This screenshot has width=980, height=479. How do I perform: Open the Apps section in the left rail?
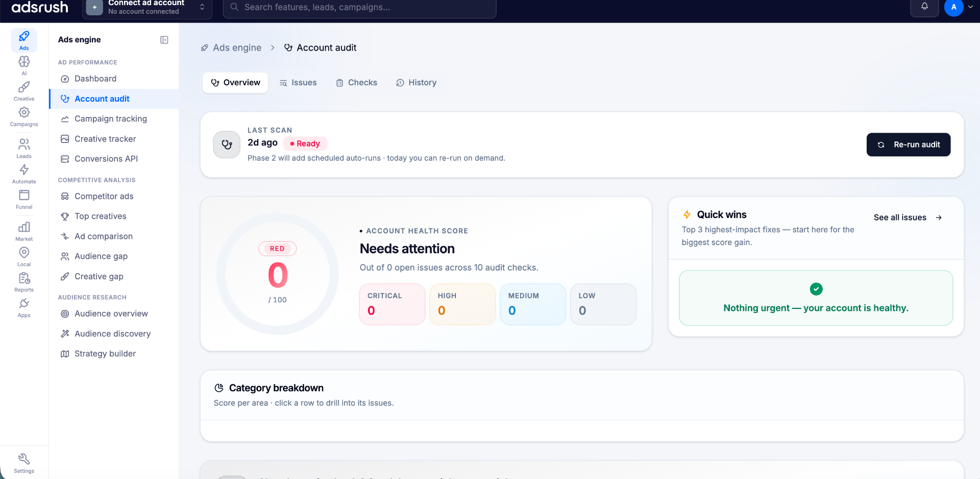tap(24, 308)
